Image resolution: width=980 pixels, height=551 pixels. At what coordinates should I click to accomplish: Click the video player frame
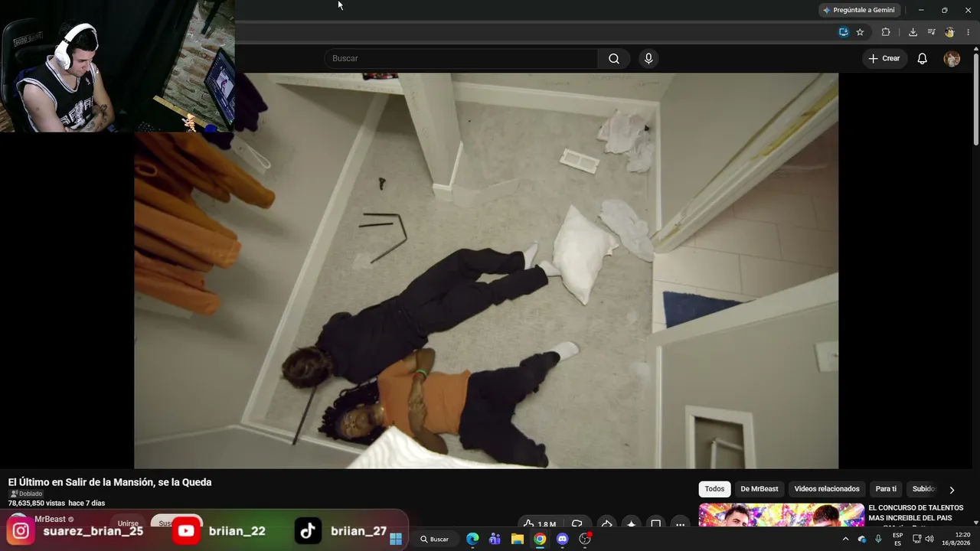pyautogui.click(x=486, y=271)
